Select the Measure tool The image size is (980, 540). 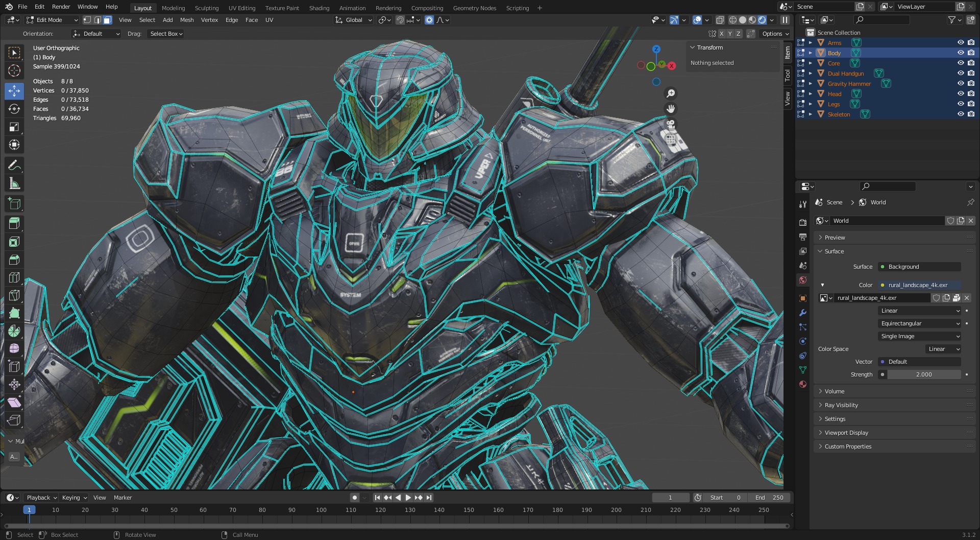pos(14,183)
